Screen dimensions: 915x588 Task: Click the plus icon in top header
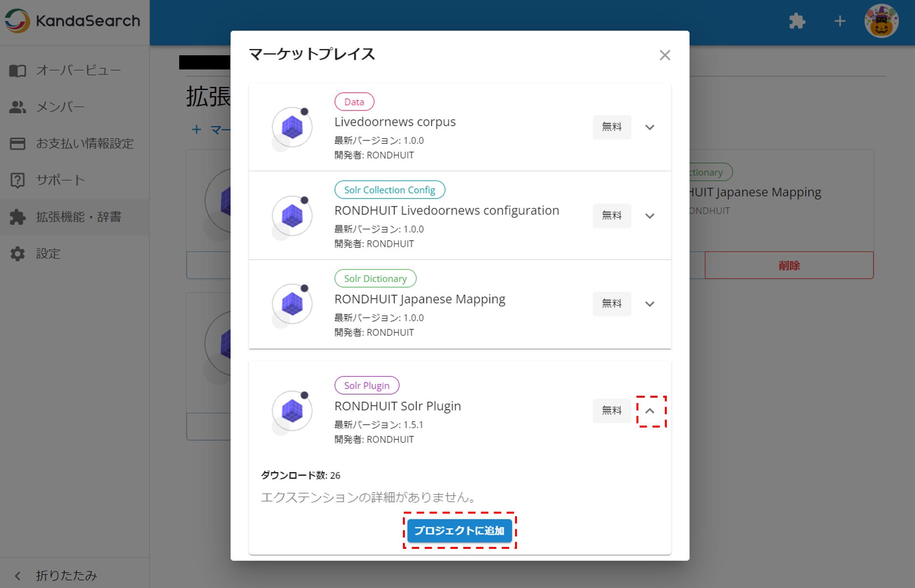840,21
